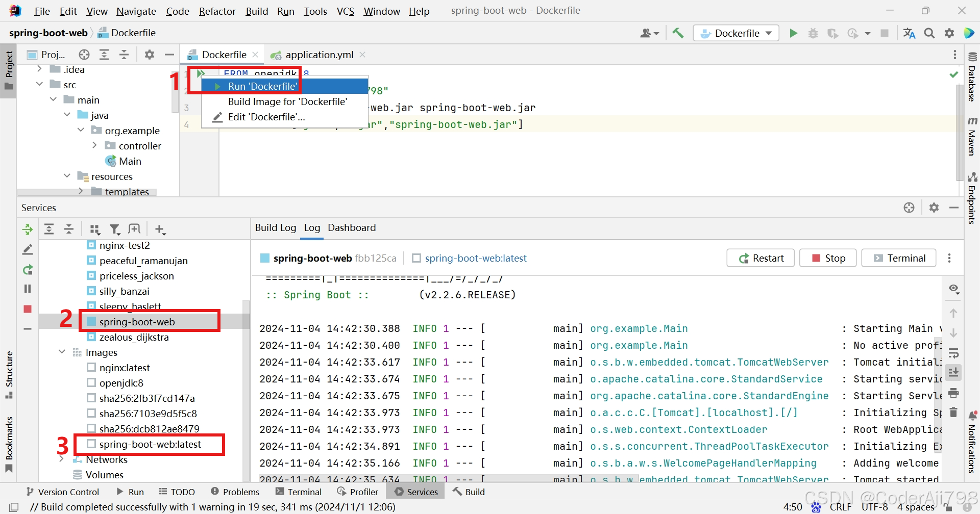Toggle the Bookmarks tool window stripe button
The height and width of the screenshot is (514, 980).
(x=9, y=445)
